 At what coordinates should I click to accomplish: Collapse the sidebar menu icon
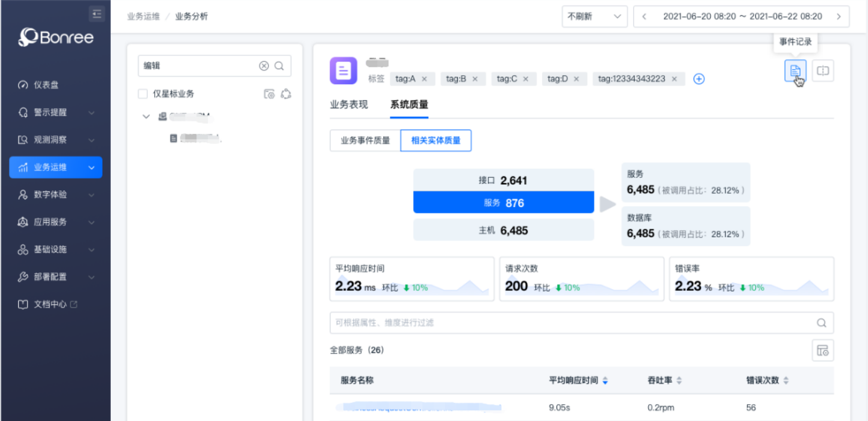click(96, 14)
